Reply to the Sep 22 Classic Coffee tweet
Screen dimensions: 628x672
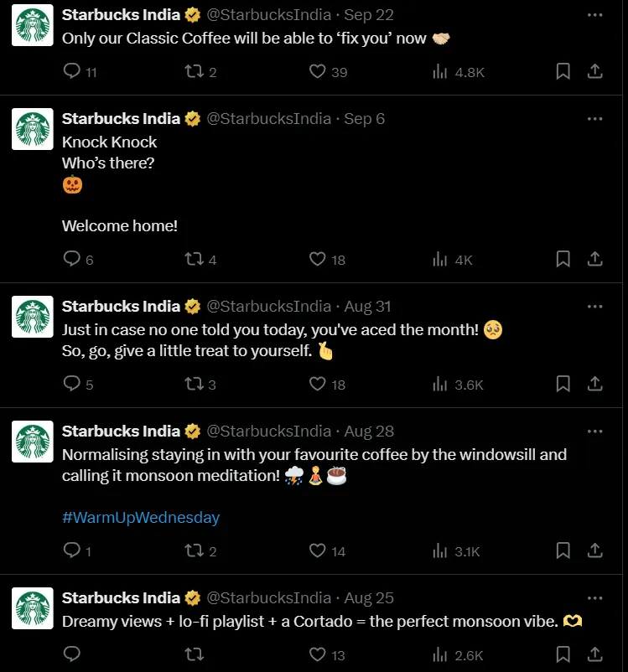pos(71,71)
